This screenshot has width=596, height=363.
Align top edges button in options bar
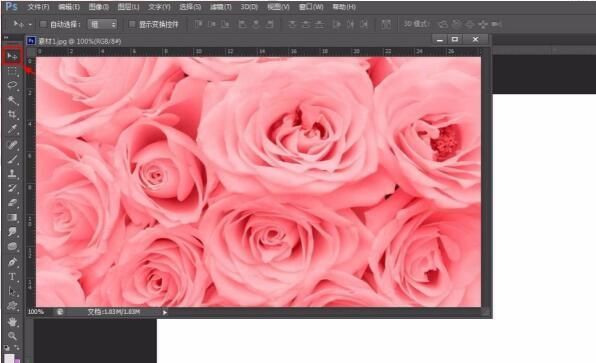click(x=198, y=24)
